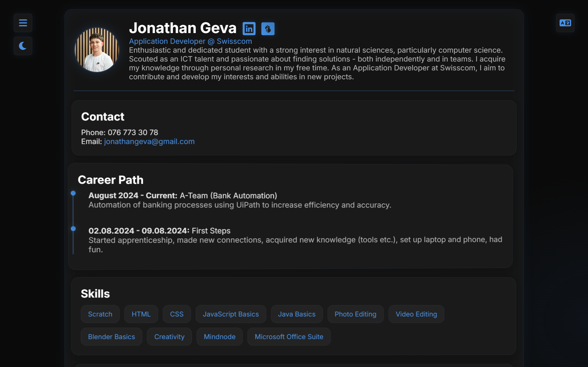Open the jonathangeva@gmail.com email link

(x=149, y=141)
